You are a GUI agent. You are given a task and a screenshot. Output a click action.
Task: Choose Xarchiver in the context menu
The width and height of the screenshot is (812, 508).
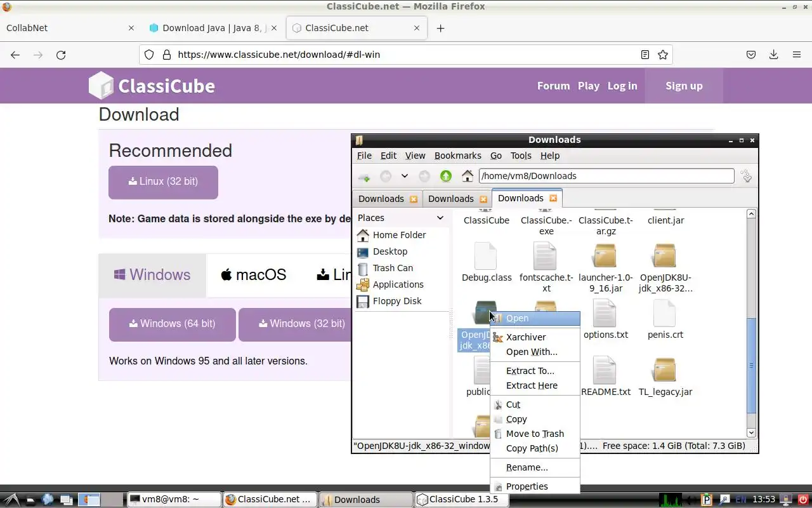535,337
